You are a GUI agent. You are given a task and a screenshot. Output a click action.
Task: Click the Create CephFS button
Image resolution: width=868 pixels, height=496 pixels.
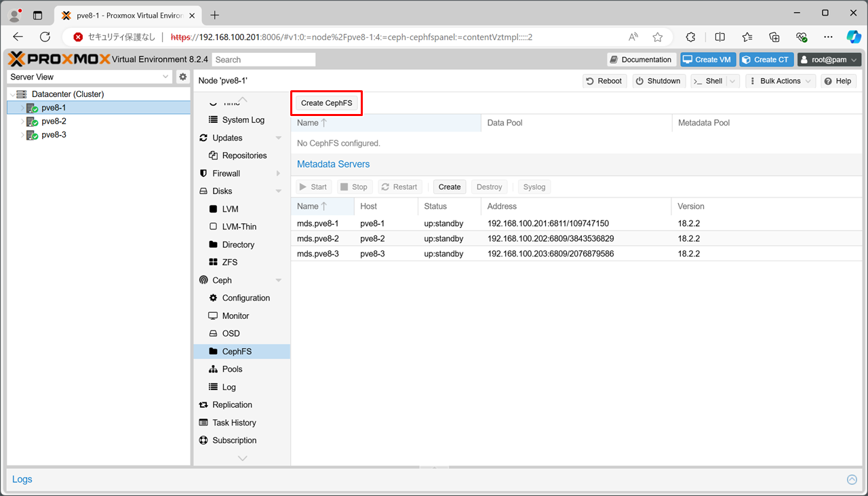pos(326,103)
